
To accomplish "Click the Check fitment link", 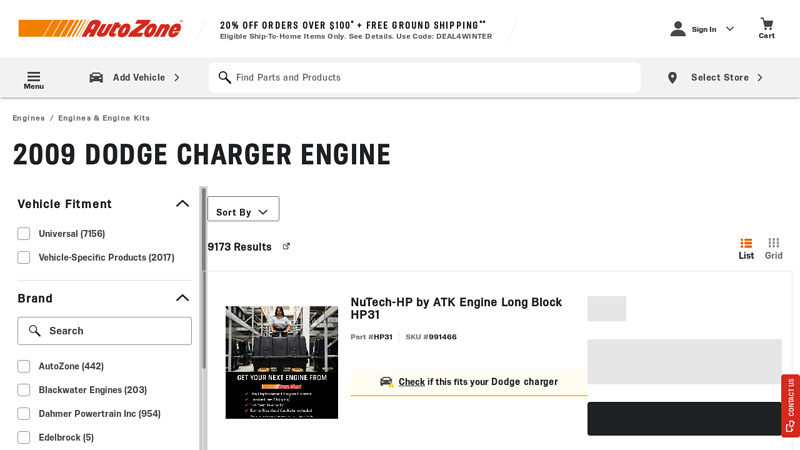I will [411, 382].
